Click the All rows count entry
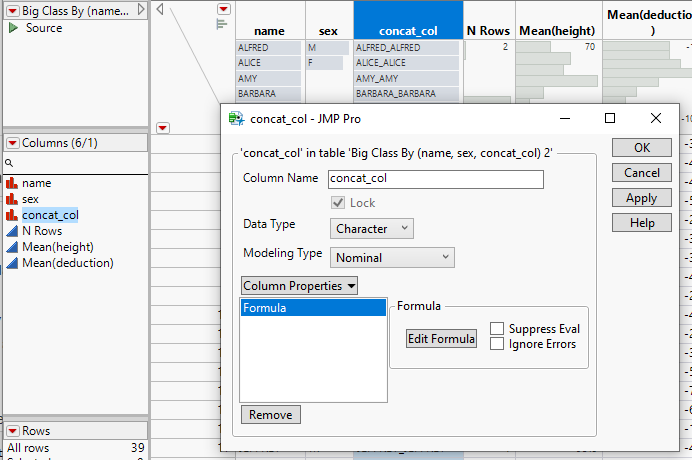The height and width of the screenshot is (460, 692). point(75,448)
